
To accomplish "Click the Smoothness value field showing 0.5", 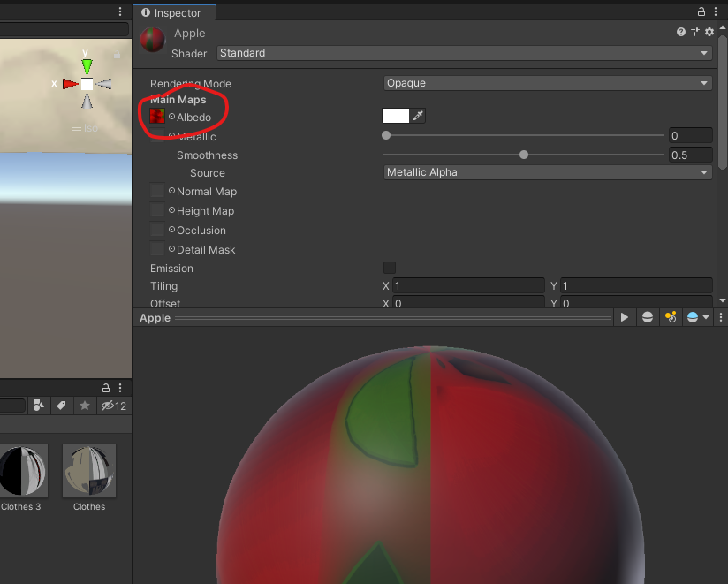I will click(x=690, y=155).
